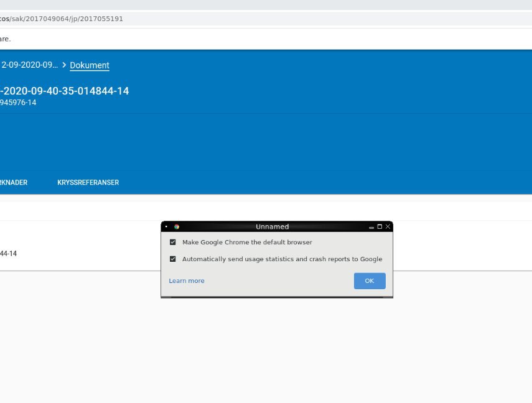
Task: Go to the 2-09-2020-09… breadcrumb
Action: pyautogui.click(x=29, y=65)
